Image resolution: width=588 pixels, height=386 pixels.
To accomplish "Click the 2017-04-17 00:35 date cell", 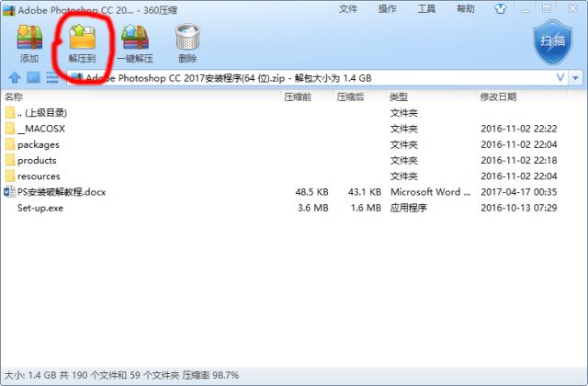I will (x=519, y=192).
